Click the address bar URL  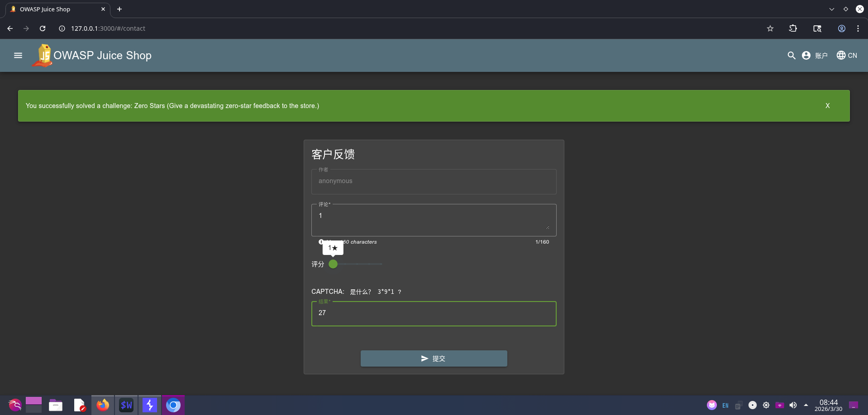[108, 28]
